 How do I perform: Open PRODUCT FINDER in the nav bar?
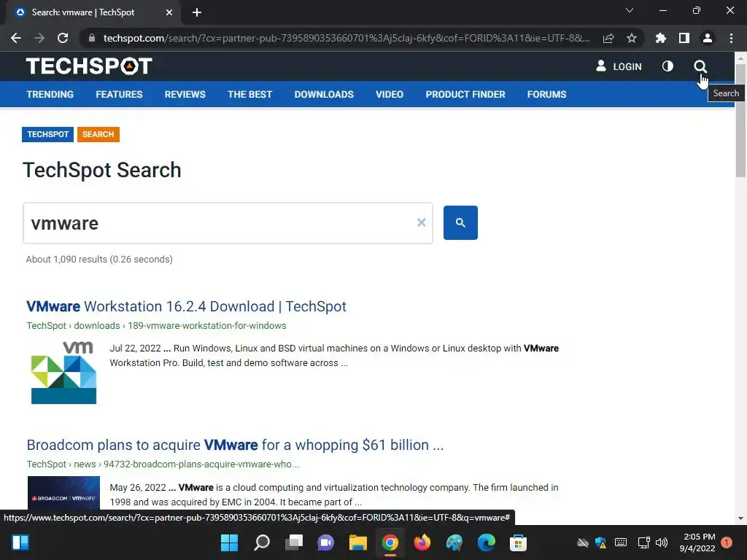[465, 94]
